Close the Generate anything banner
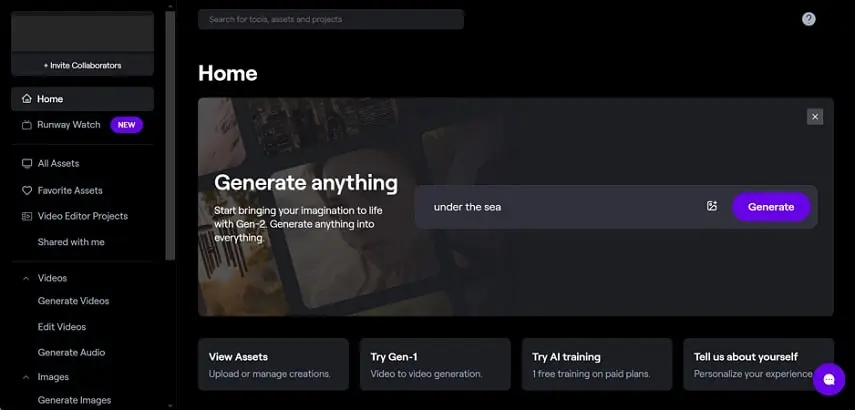The image size is (855, 410). tap(815, 117)
